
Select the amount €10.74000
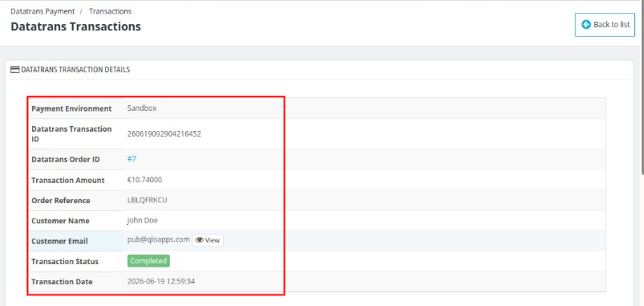[144, 180]
